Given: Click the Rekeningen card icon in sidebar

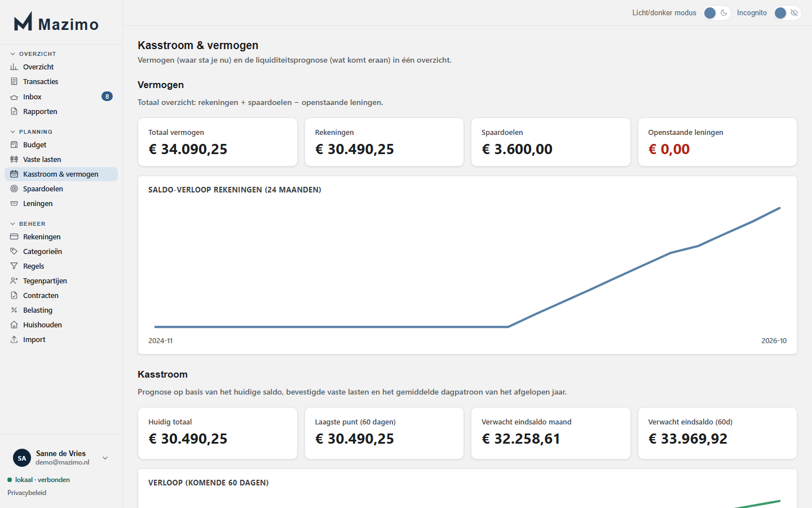Looking at the screenshot, I should [x=14, y=237].
